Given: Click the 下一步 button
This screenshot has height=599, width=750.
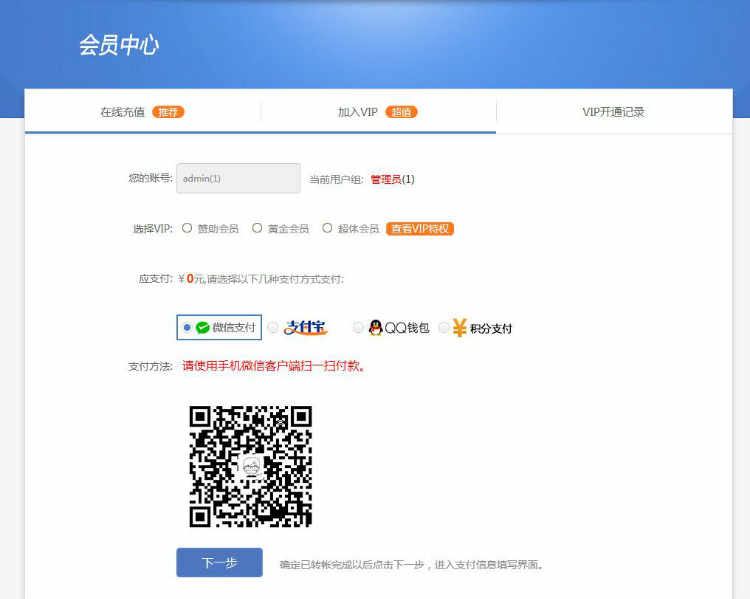Looking at the screenshot, I should tap(220, 563).
